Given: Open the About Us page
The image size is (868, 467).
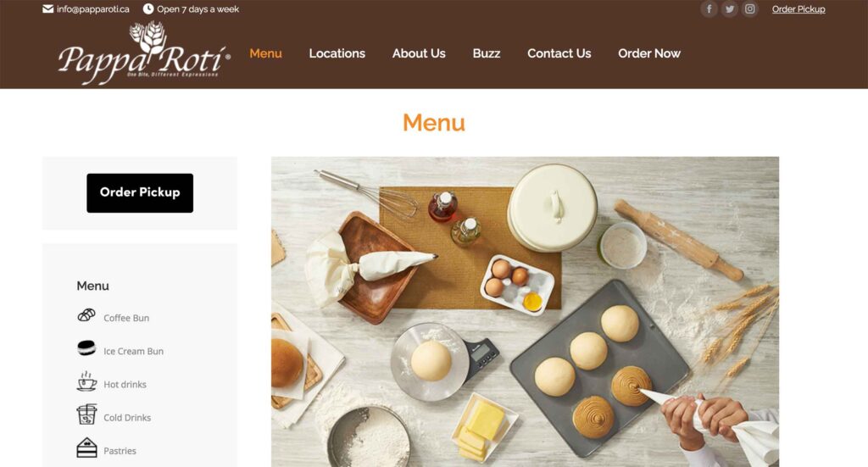Looking at the screenshot, I should point(419,53).
